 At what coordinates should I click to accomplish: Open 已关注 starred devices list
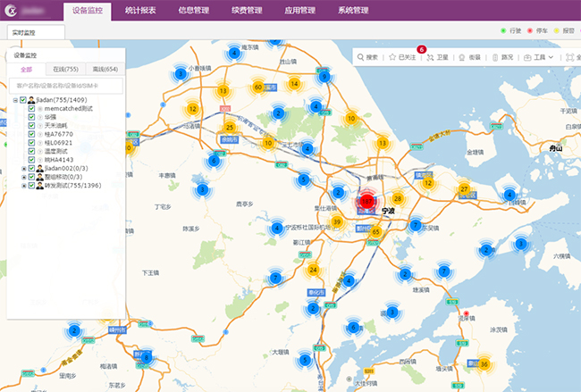pyautogui.click(x=401, y=57)
